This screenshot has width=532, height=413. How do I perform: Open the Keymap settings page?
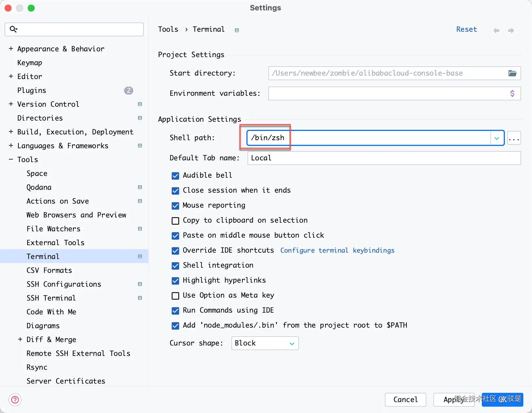pos(30,63)
